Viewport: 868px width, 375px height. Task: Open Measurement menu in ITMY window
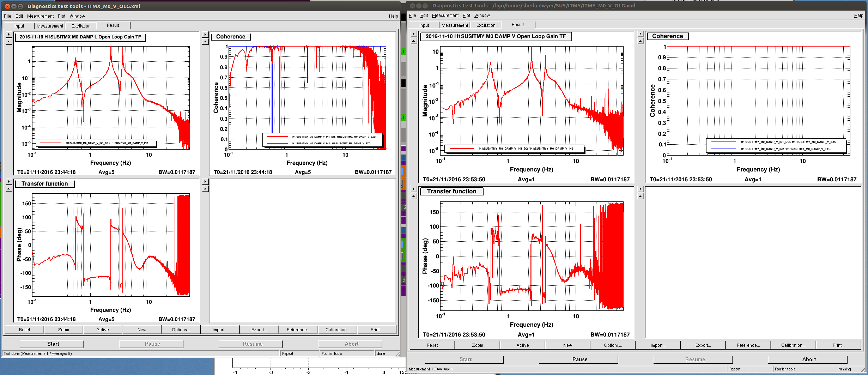pyautogui.click(x=445, y=15)
